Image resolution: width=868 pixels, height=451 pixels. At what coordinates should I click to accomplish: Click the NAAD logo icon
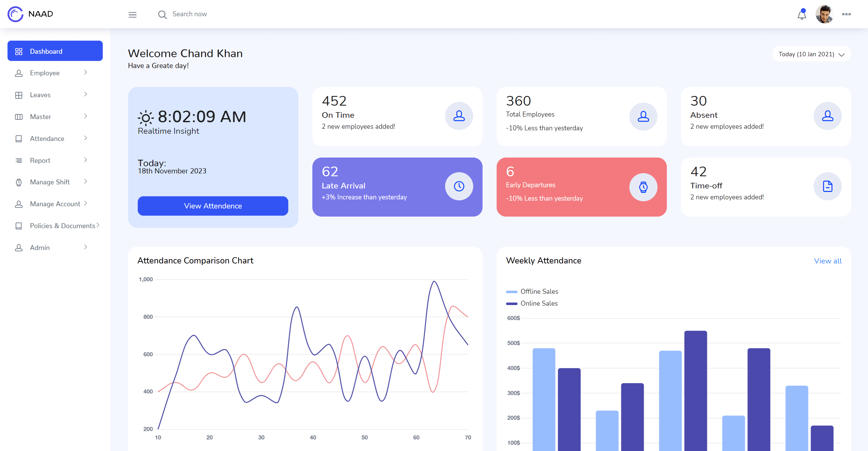[16, 14]
